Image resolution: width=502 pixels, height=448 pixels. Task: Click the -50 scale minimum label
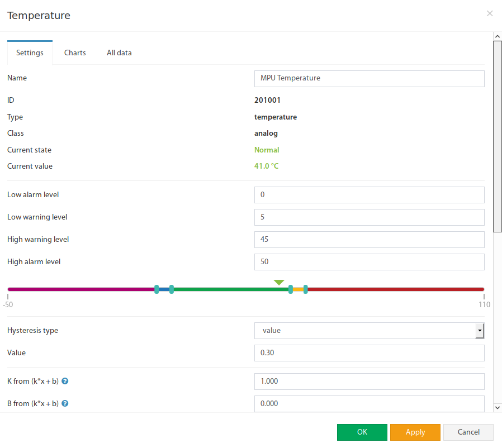click(8, 304)
